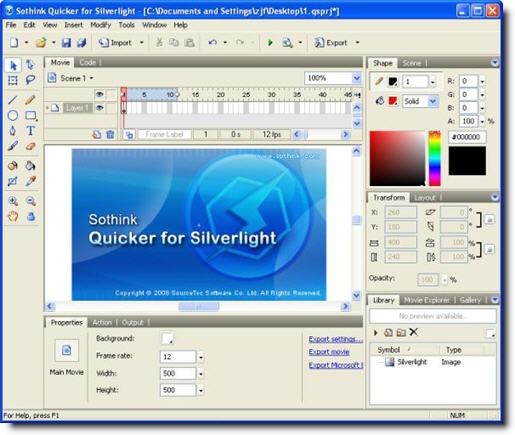The height and width of the screenshot is (435, 515).
Task: Delete layer using trash icon
Action: (x=110, y=134)
